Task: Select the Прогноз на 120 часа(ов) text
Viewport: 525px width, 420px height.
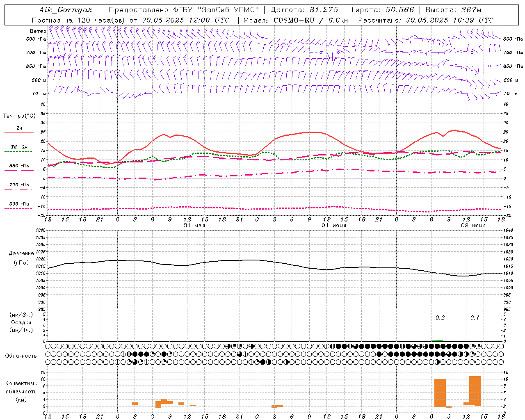Action: point(79,20)
